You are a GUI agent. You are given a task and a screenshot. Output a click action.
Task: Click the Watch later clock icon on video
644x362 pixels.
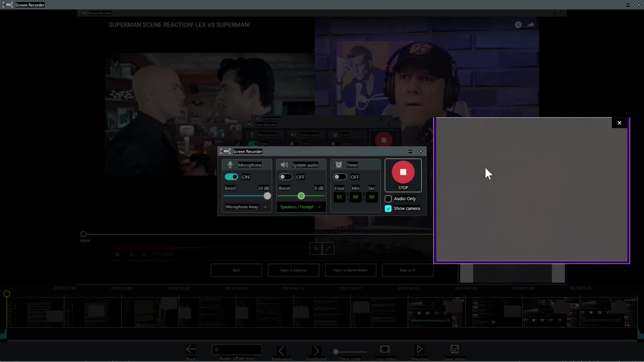pyautogui.click(x=518, y=25)
